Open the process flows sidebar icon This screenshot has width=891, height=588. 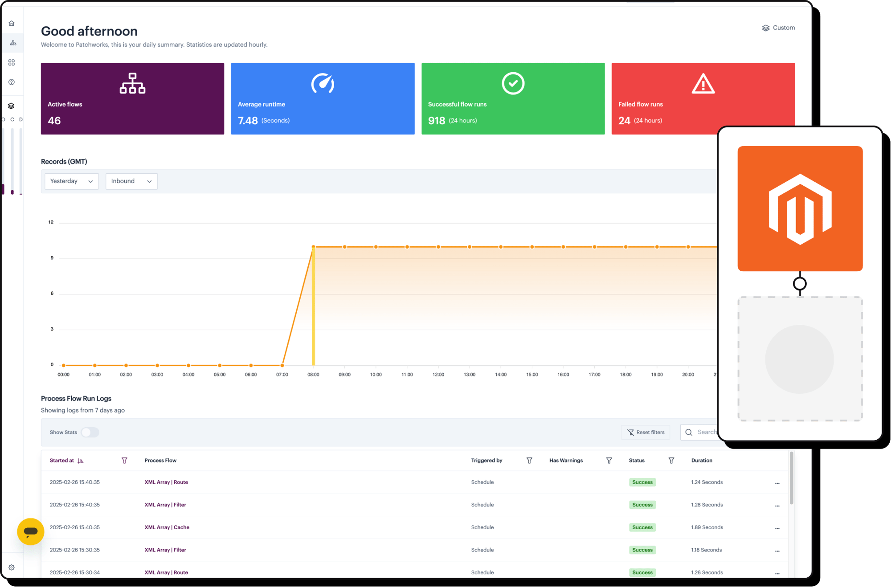(13, 43)
